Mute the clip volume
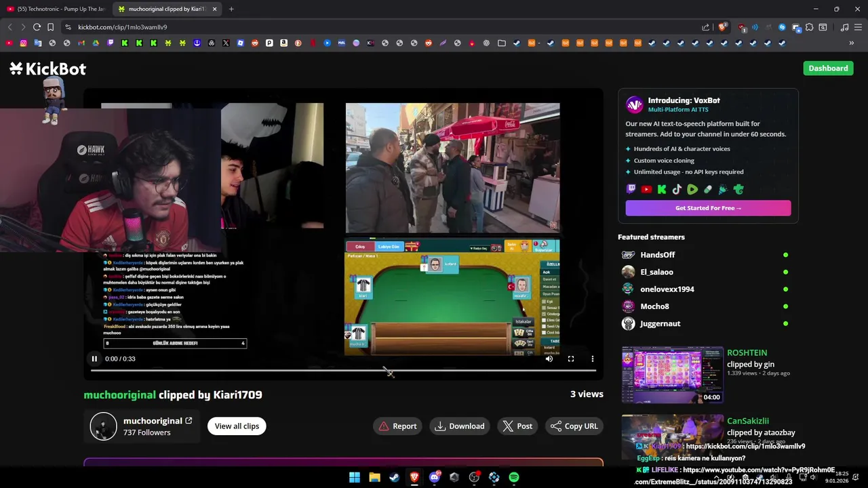This screenshot has height=488, width=868. pos(549,359)
